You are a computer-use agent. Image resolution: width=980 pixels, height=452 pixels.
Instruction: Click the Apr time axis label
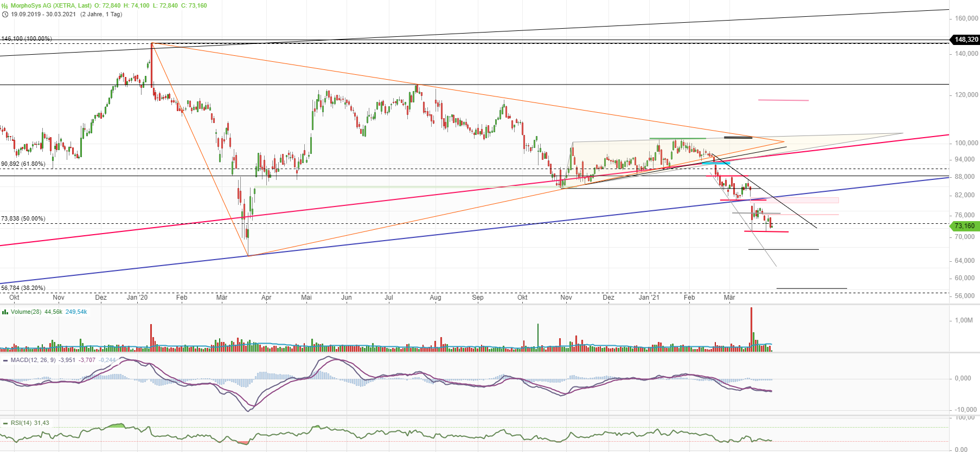(x=266, y=298)
